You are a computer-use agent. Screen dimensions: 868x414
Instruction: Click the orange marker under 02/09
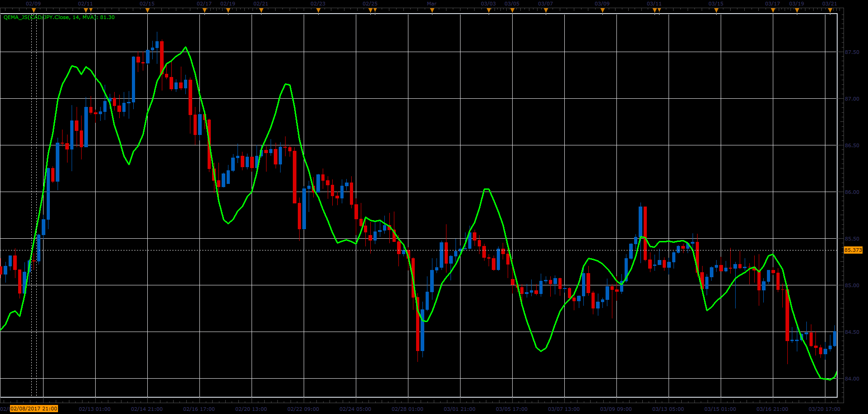[x=34, y=10]
